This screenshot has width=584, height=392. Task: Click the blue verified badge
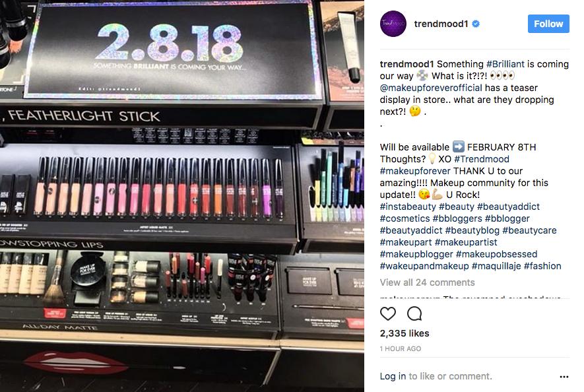[x=476, y=24]
